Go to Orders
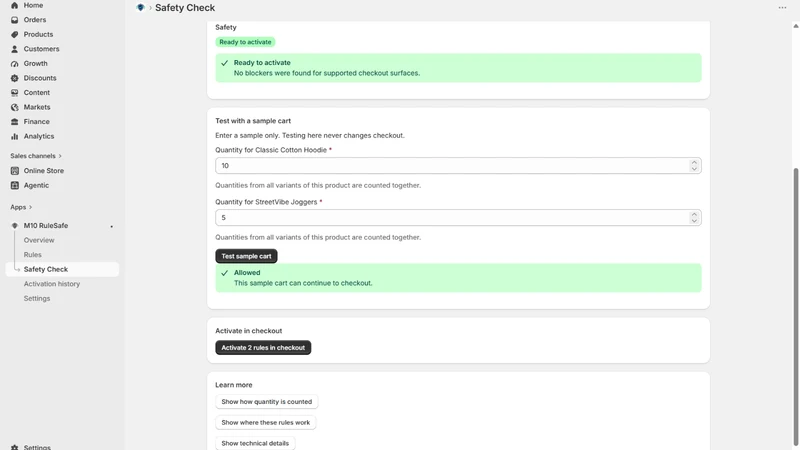Viewport: 800px width, 450px height. point(35,20)
